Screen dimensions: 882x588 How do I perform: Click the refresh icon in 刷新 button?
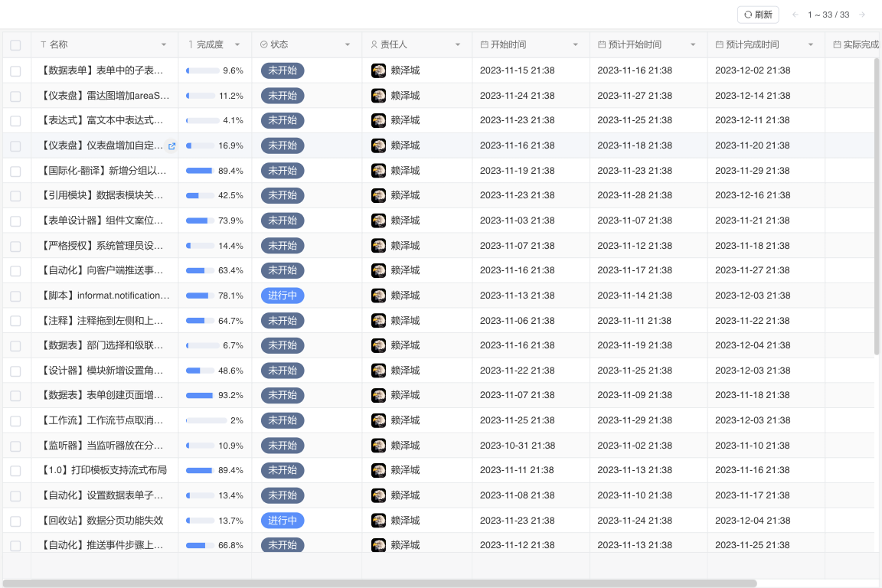748,15
